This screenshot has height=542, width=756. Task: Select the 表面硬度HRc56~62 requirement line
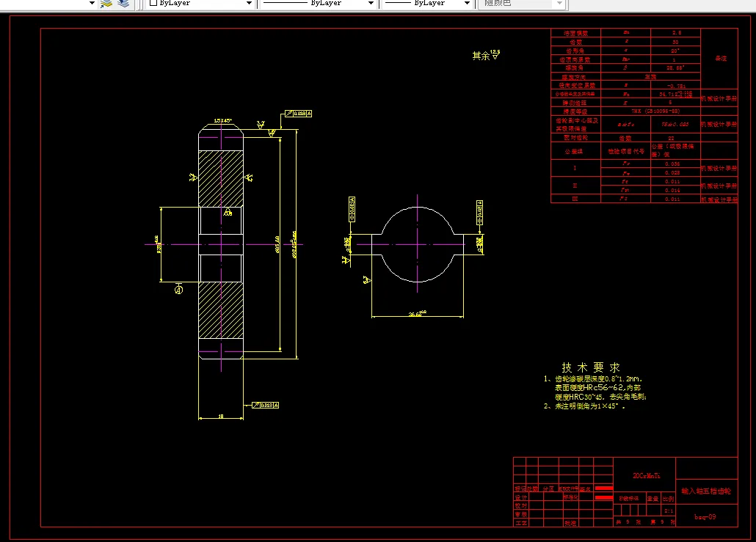(598, 387)
